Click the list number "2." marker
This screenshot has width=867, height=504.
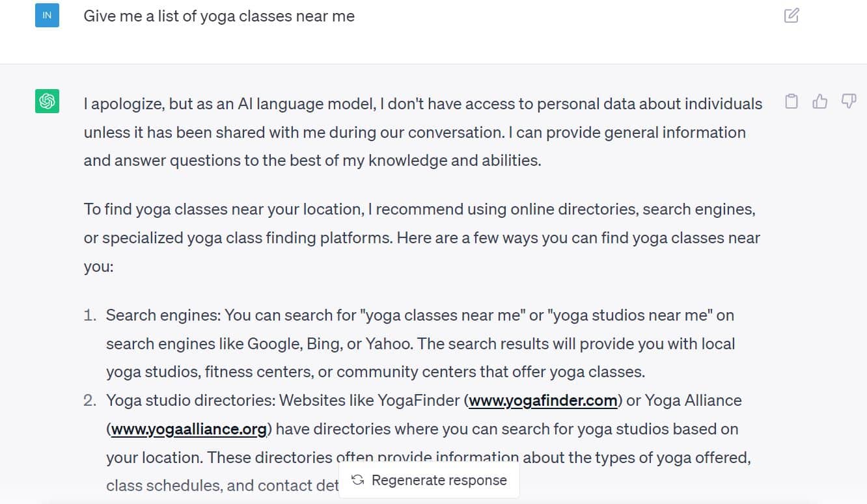(90, 401)
